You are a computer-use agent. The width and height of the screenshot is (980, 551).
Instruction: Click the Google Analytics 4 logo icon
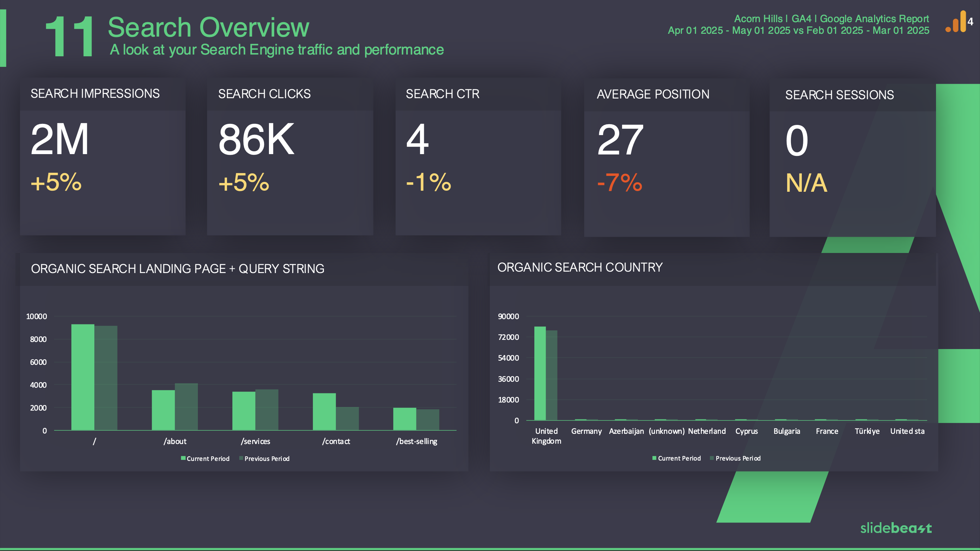959,22
